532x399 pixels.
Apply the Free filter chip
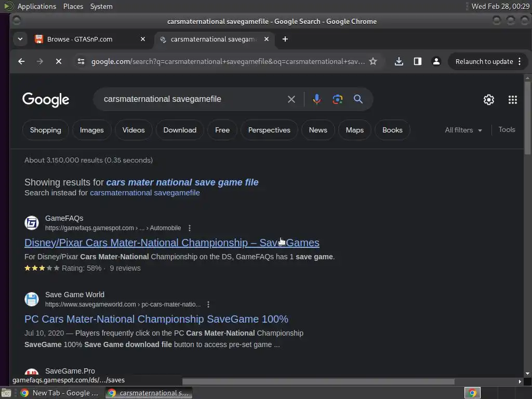[x=222, y=130]
